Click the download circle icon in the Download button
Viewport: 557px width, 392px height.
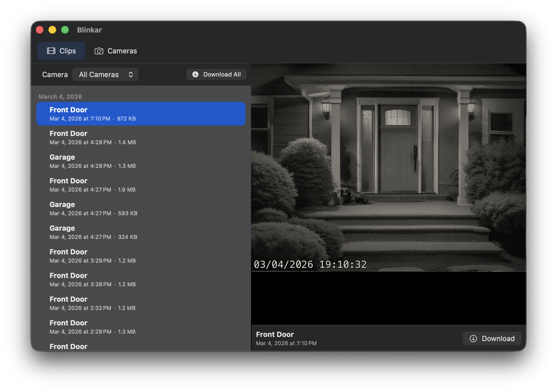[474, 338]
